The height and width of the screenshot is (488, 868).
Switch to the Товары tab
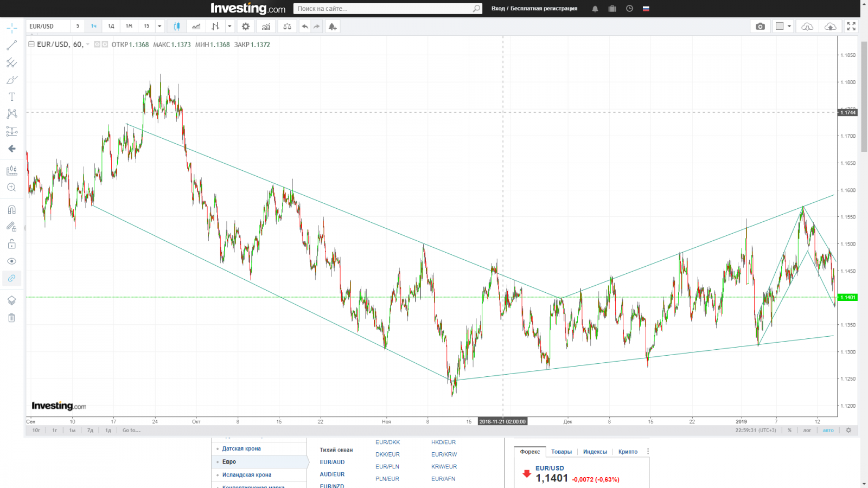tap(561, 452)
